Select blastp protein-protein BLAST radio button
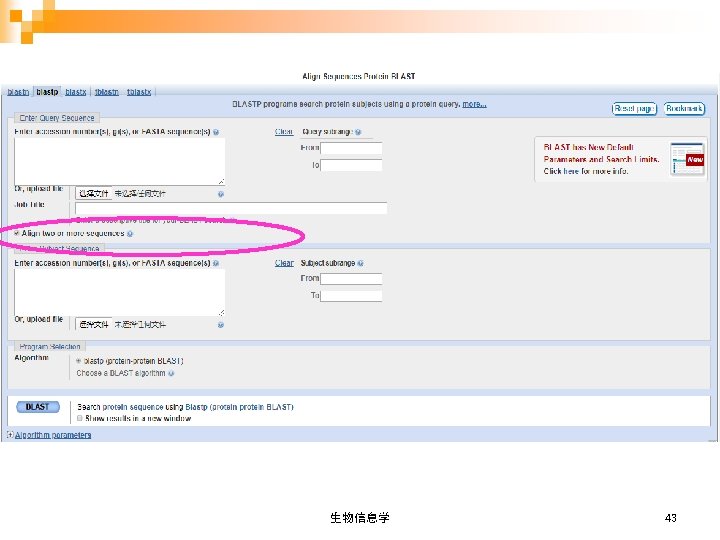 [79, 361]
